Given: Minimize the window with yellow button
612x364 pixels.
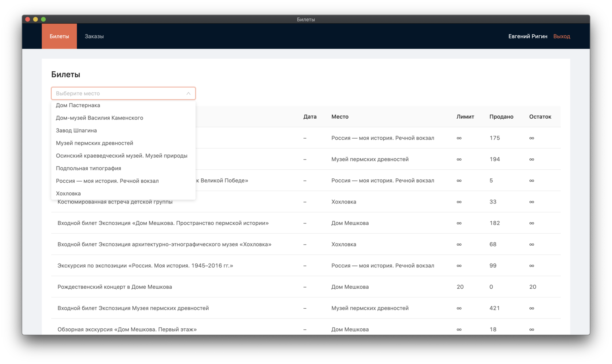Looking at the screenshot, I should 35,19.
